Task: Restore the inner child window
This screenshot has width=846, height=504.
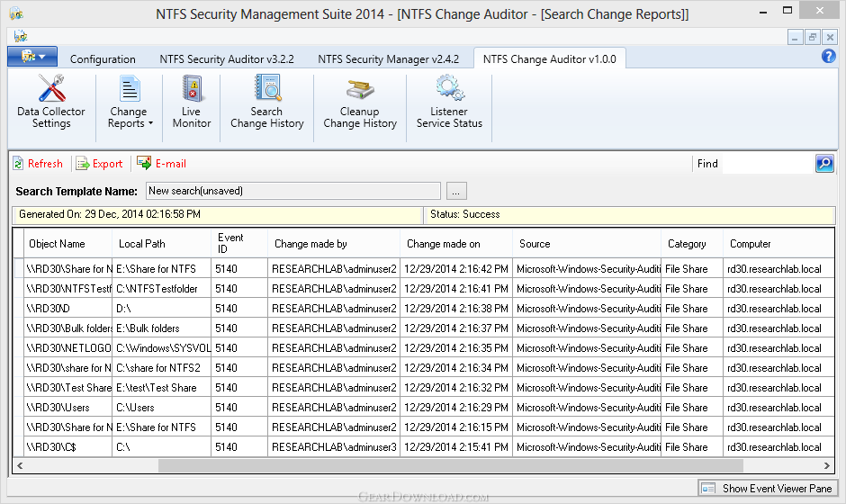Action: point(812,37)
